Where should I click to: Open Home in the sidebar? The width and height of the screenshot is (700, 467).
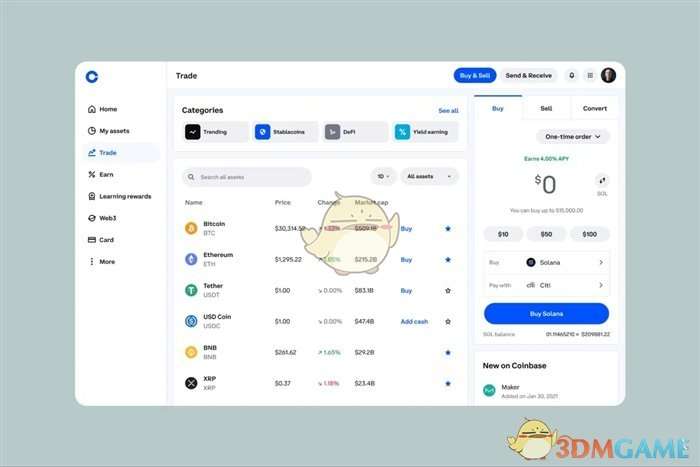(x=103, y=109)
